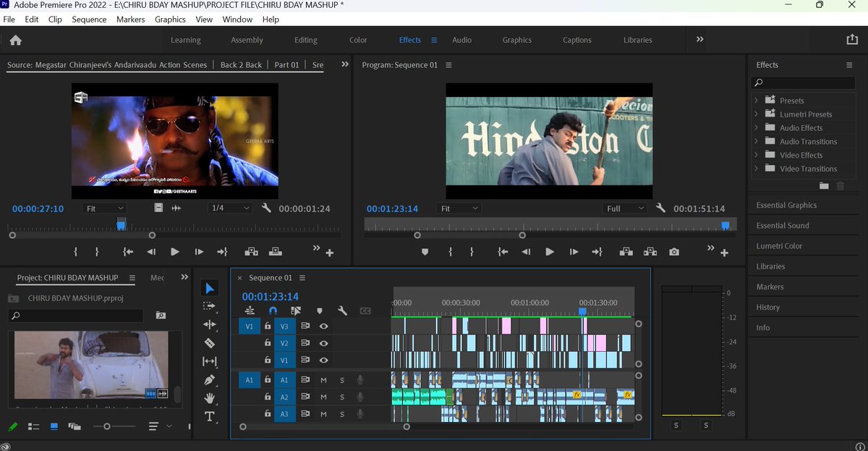Select the Hand tool
The image size is (868, 451).
pyautogui.click(x=210, y=397)
